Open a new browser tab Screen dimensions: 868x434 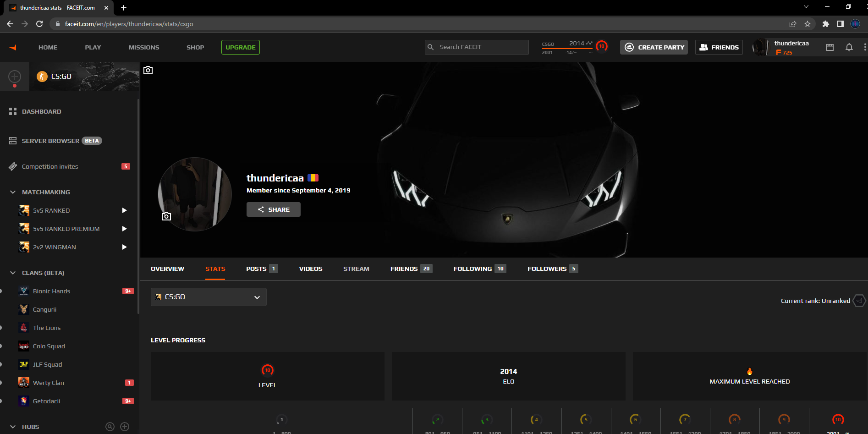[124, 8]
